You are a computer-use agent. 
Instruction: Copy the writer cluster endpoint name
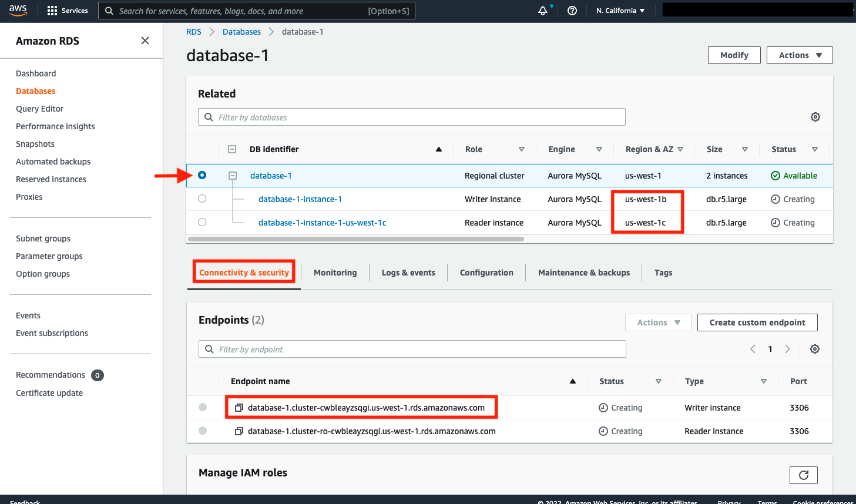click(239, 408)
